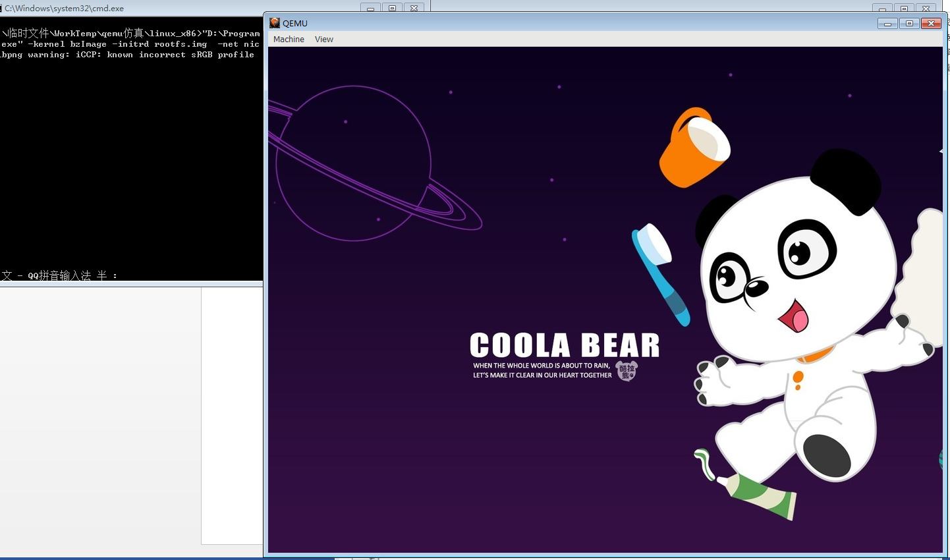The height and width of the screenshot is (560, 950).
Task: Click the minimize icon on cmd.exe window
Action: tap(370, 7)
